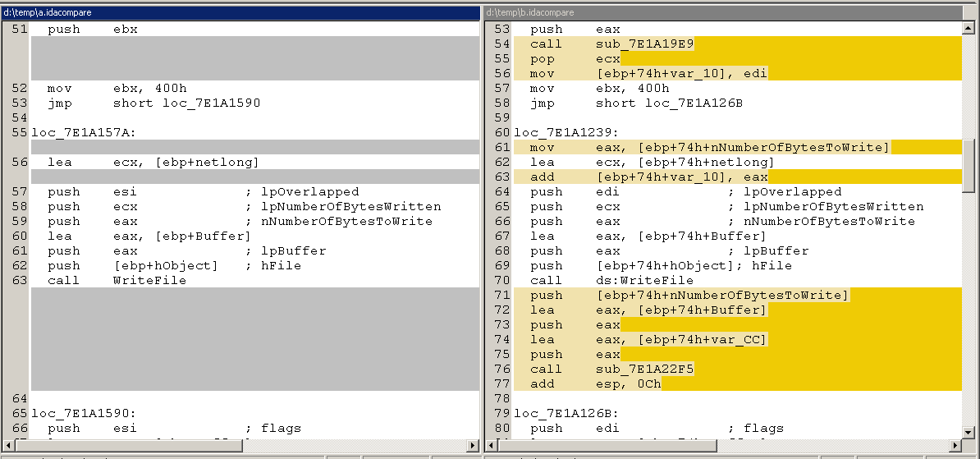Select label loc_7E1A157A: in left pane
Viewport: 980px width, 459px height.
tap(84, 132)
